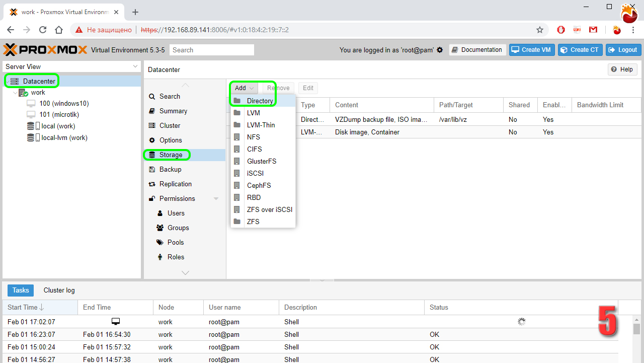Click the browser home icon
The image size is (644, 363).
click(x=59, y=30)
